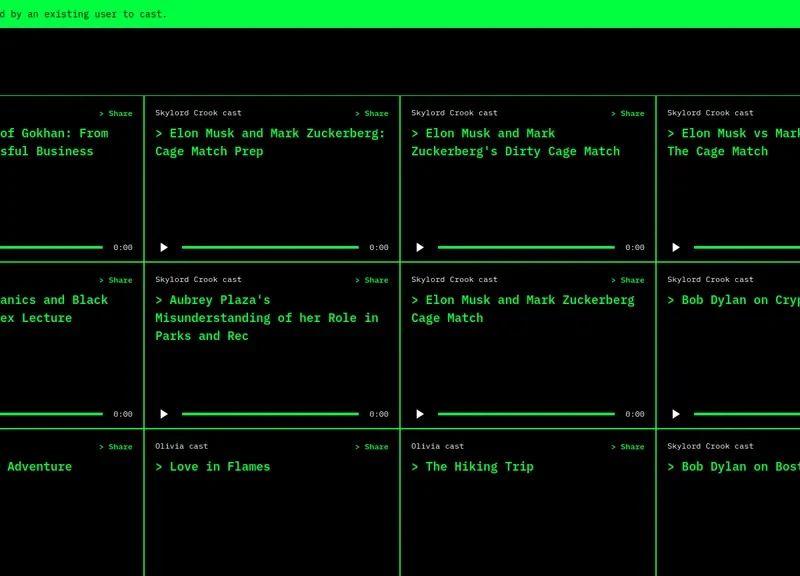
Task: Share the "Adventure" cast card
Action: click(116, 447)
